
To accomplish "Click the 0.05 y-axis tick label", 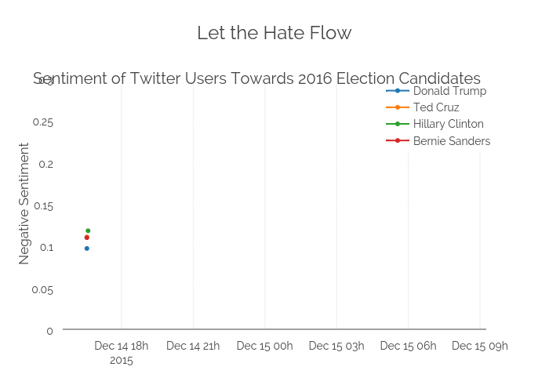I will coord(43,290).
